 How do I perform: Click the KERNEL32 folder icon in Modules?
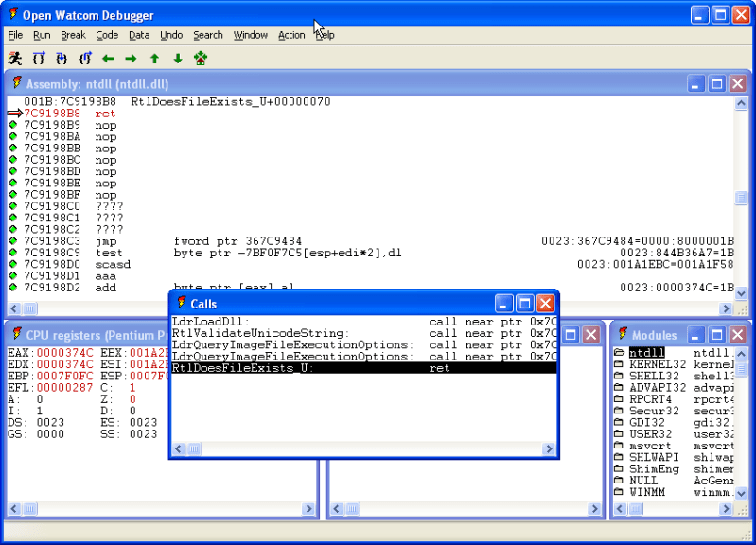[x=619, y=364]
